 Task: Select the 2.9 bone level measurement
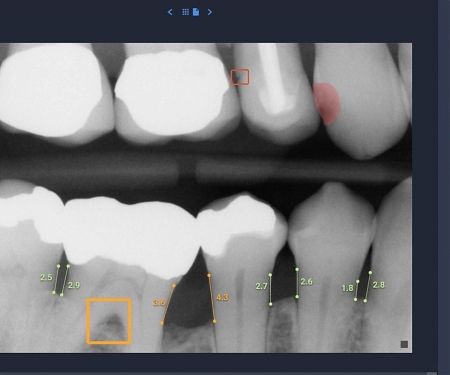tap(74, 285)
